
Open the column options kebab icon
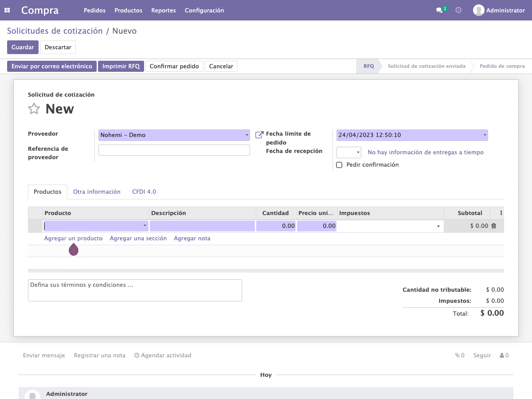point(501,213)
